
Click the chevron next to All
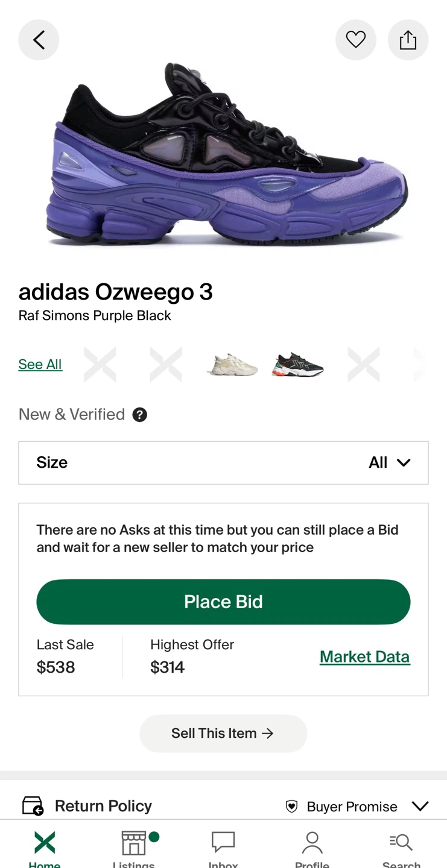[x=404, y=463]
